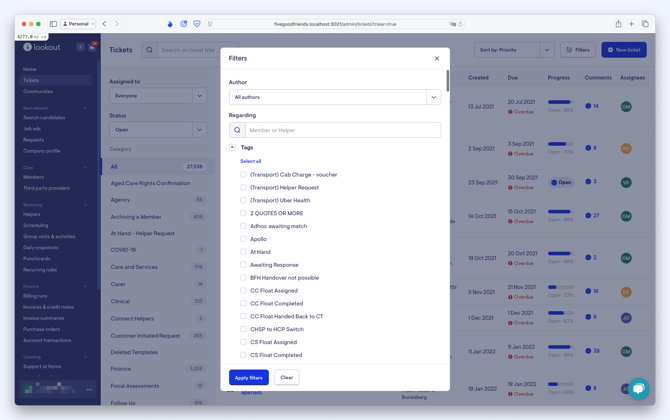
Task: Click the Safari sidebar toggle icon
Action: (x=53, y=24)
